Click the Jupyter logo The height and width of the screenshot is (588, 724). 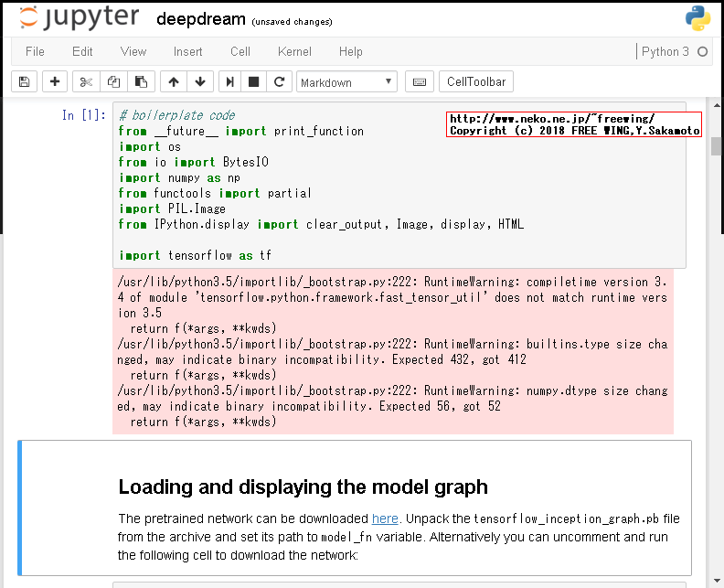point(79,17)
